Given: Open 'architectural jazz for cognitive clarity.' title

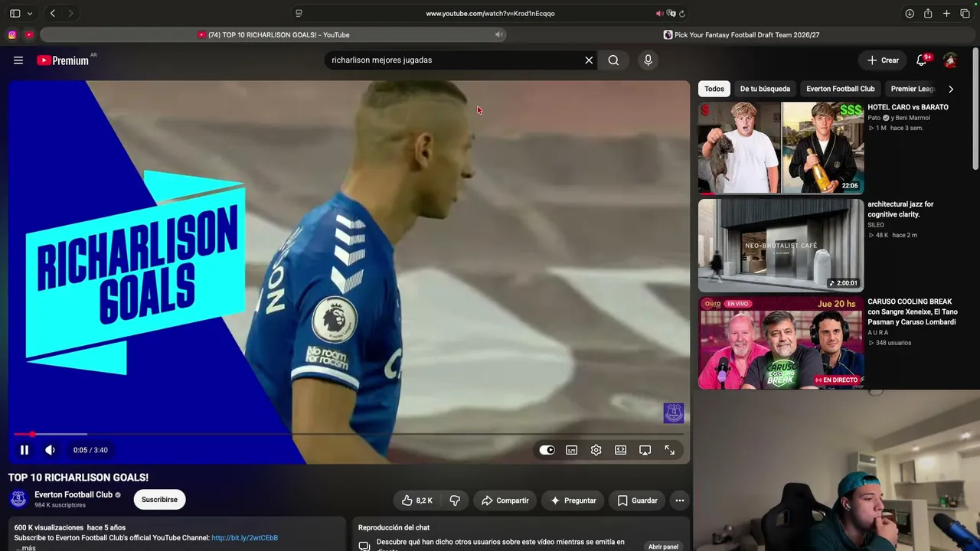Looking at the screenshot, I should (x=900, y=209).
